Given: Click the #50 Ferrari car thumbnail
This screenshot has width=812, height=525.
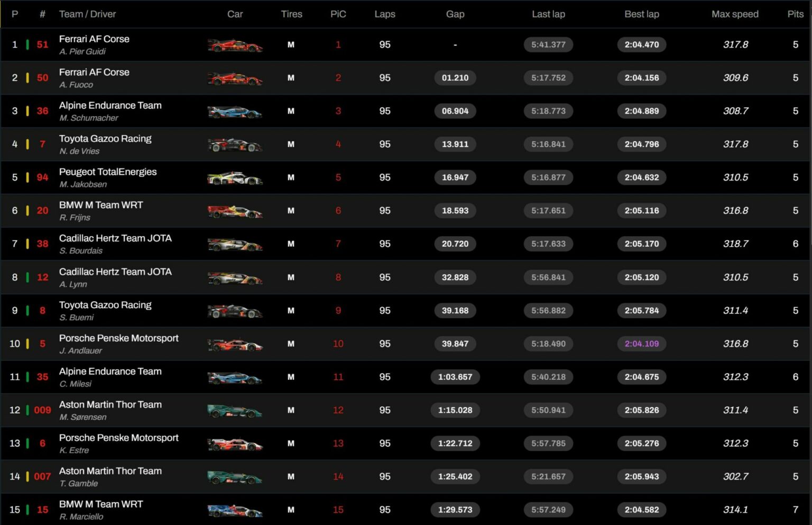Looking at the screenshot, I should pos(235,79).
